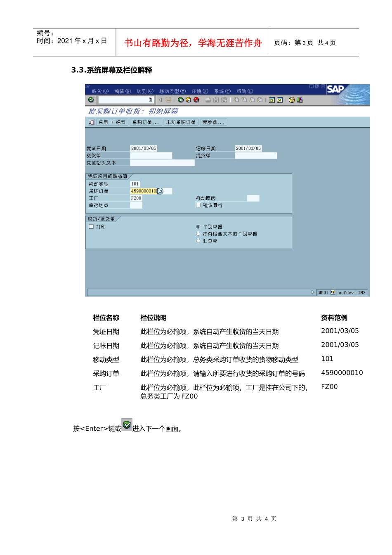Viewport: 392px width, 555px height.
Task: Click the INS indicator in status bar
Action: tap(361, 292)
